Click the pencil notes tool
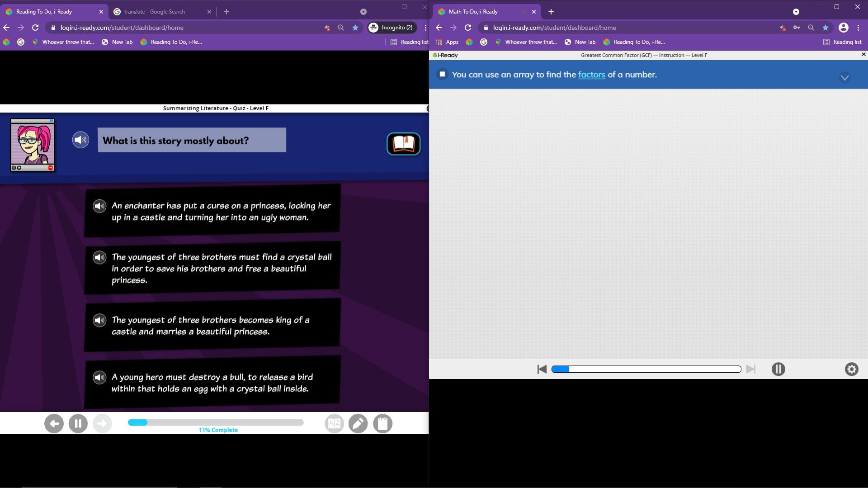Image resolution: width=868 pixels, height=488 pixels. click(358, 423)
